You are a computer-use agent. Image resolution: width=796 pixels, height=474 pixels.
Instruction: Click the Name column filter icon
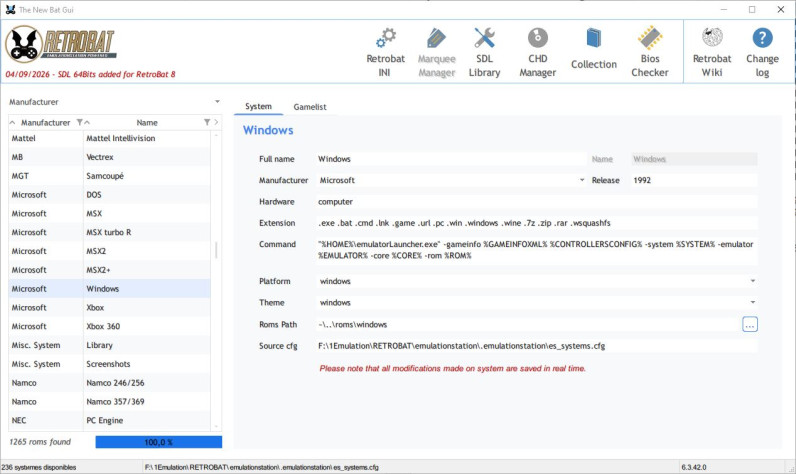click(x=207, y=122)
